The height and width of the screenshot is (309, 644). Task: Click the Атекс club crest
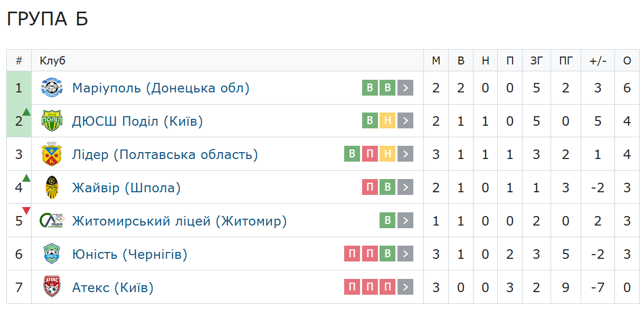tap(52, 287)
